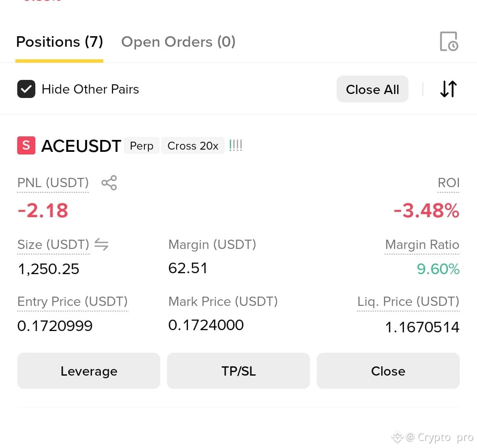Swap size unit with arrows icon
Screen dimensions: 477x448
click(101, 245)
